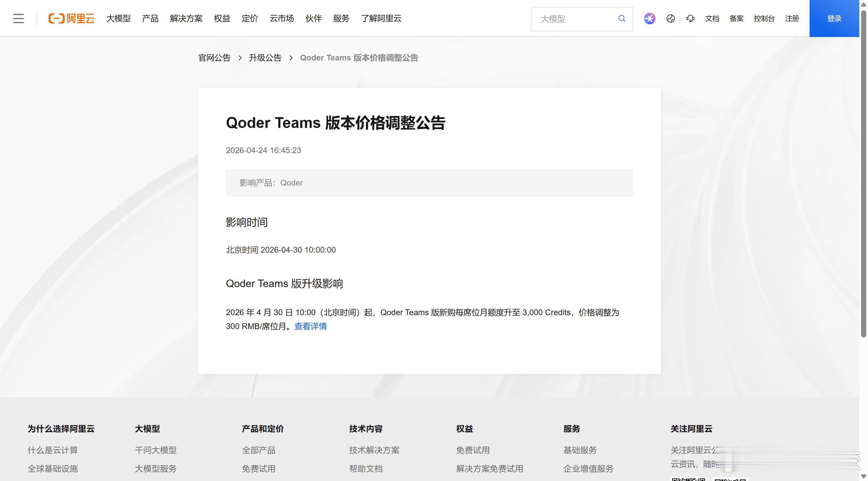
Task: Open footer link 大模型服务
Action: (156, 469)
